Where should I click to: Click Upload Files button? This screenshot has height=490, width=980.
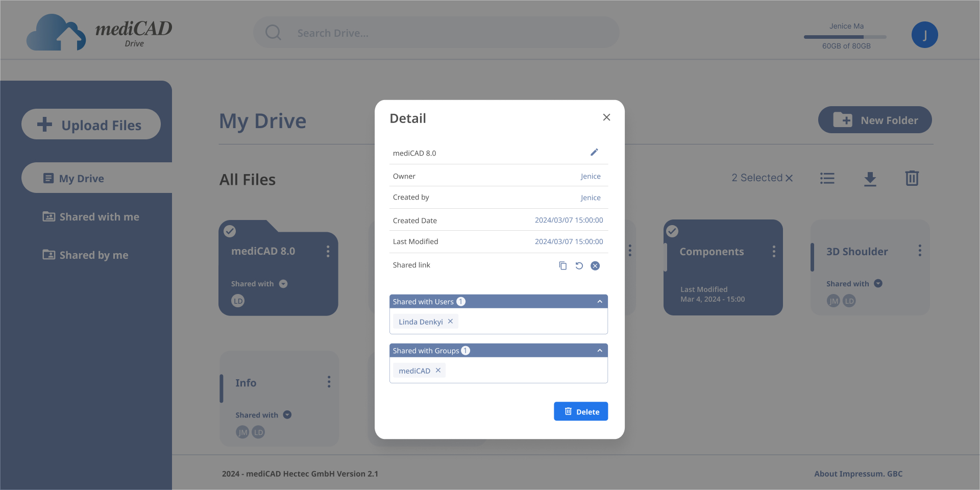tap(91, 124)
